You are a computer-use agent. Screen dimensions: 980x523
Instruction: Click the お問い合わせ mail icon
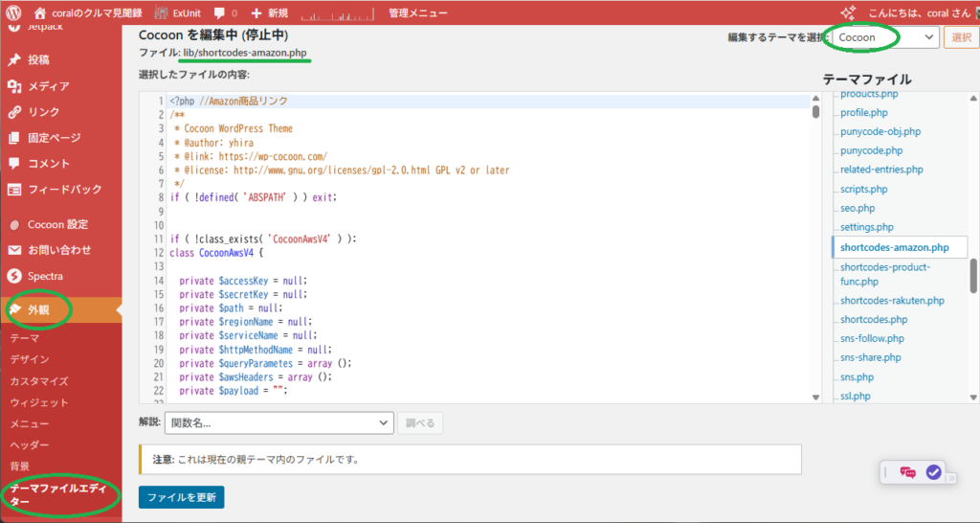coord(14,250)
